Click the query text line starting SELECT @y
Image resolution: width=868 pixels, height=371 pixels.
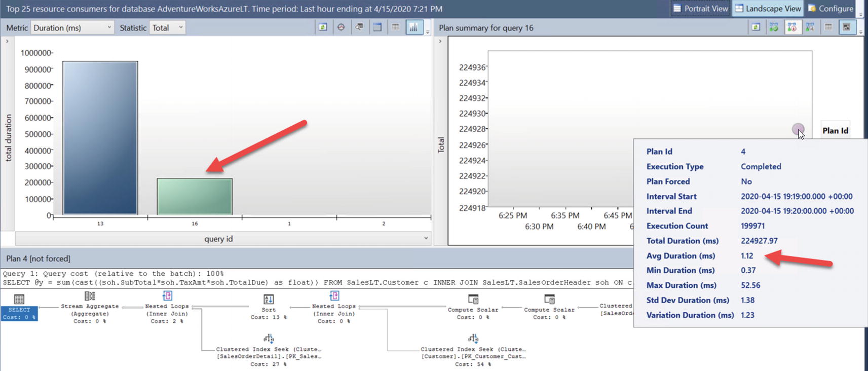[317, 282]
